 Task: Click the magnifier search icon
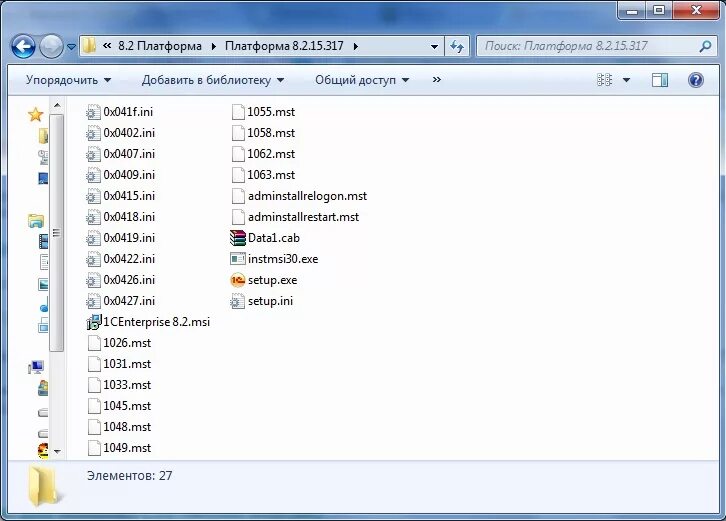pyautogui.click(x=705, y=46)
